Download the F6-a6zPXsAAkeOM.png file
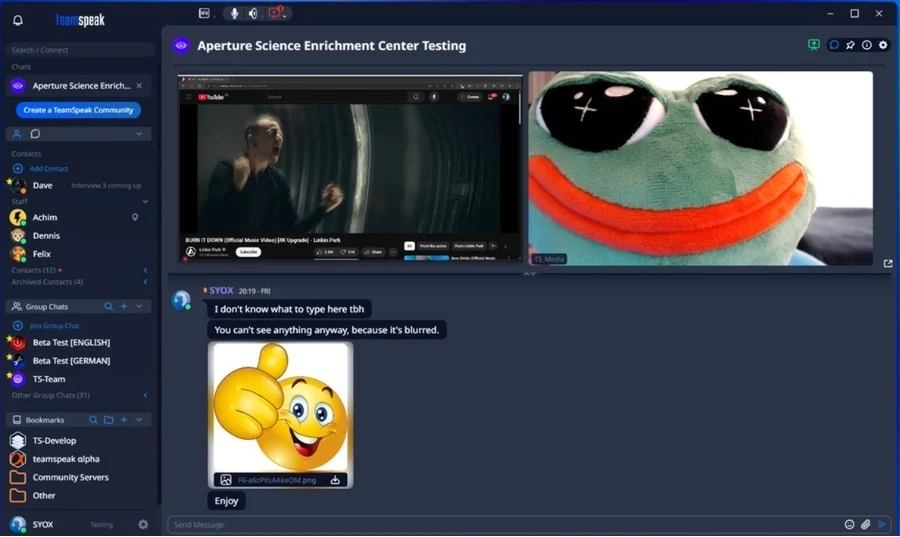Image resolution: width=900 pixels, height=537 pixels. click(335, 480)
